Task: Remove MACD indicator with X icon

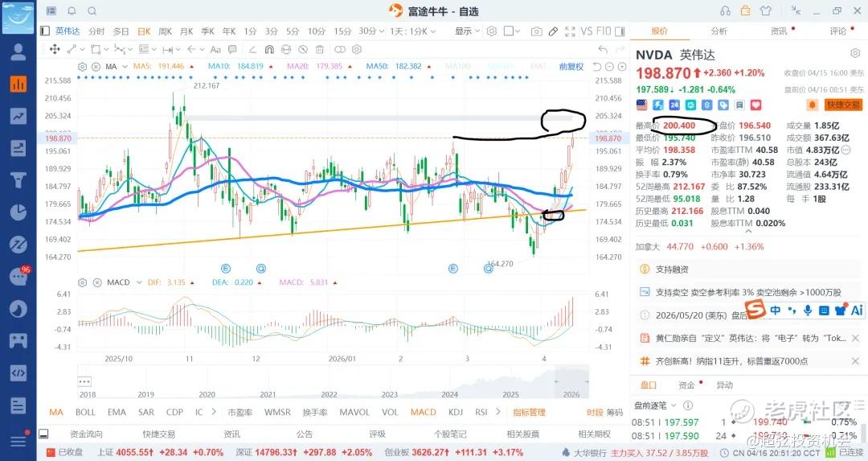Action: pos(97,282)
